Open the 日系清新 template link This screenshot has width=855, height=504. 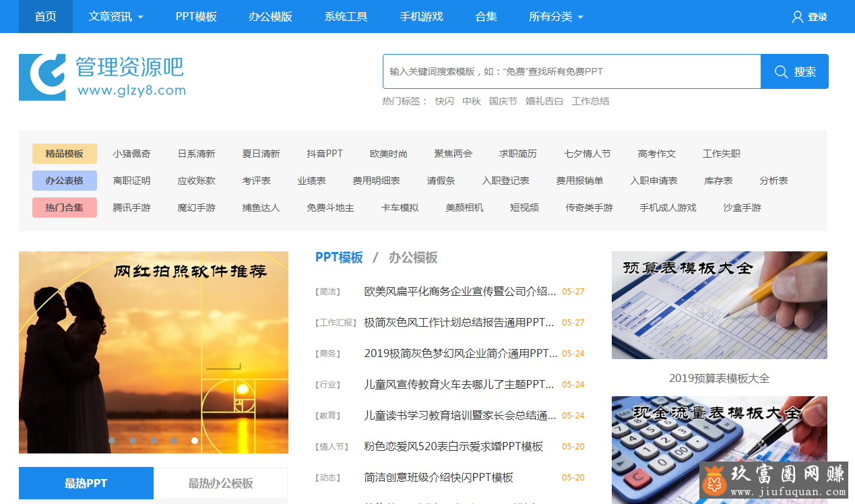click(196, 154)
